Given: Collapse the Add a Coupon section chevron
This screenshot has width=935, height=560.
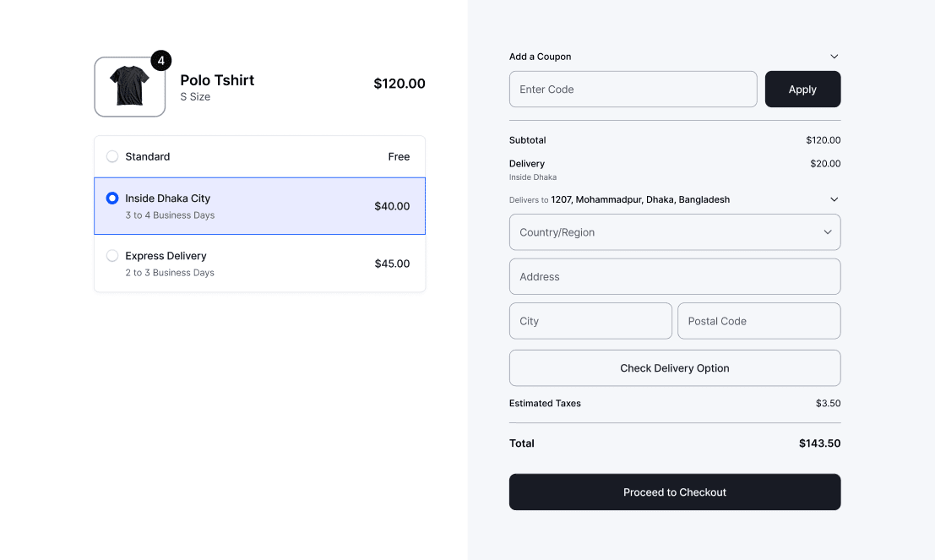Looking at the screenshot, I should pyautogui.click(x=834, y=57).
